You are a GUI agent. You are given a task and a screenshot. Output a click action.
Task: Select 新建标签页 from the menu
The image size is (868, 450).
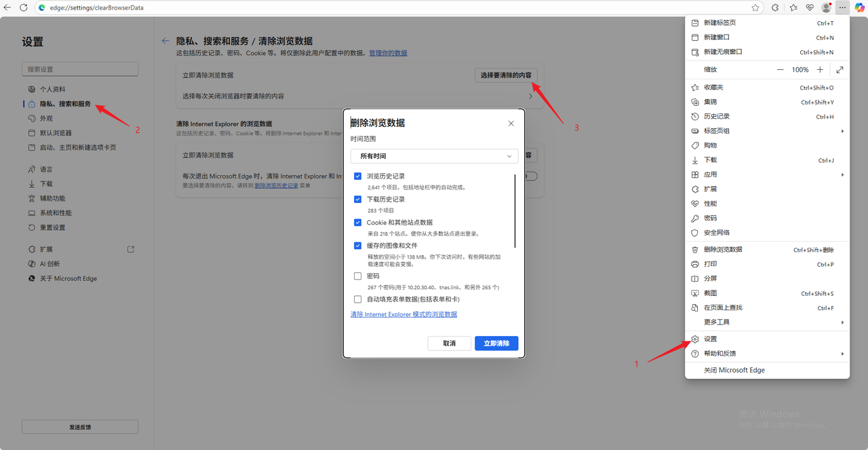[x=767, y=23]
